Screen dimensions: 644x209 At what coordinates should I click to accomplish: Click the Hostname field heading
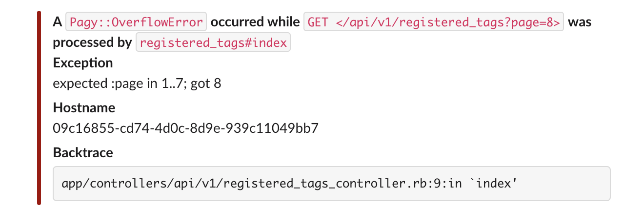tap(84, 107)
